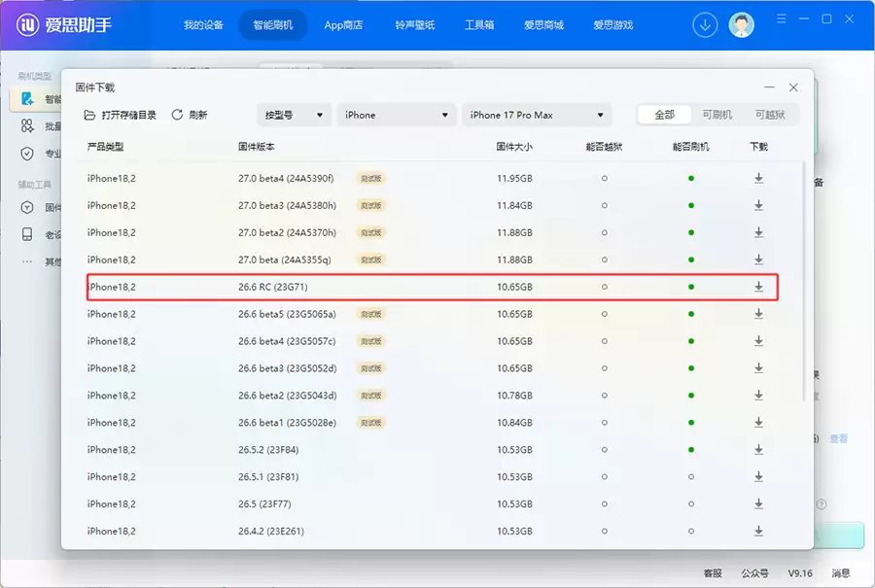The image size is (875, 588).
Task: Click the firmware list vertical scrollbar
Action: (804, 281)
